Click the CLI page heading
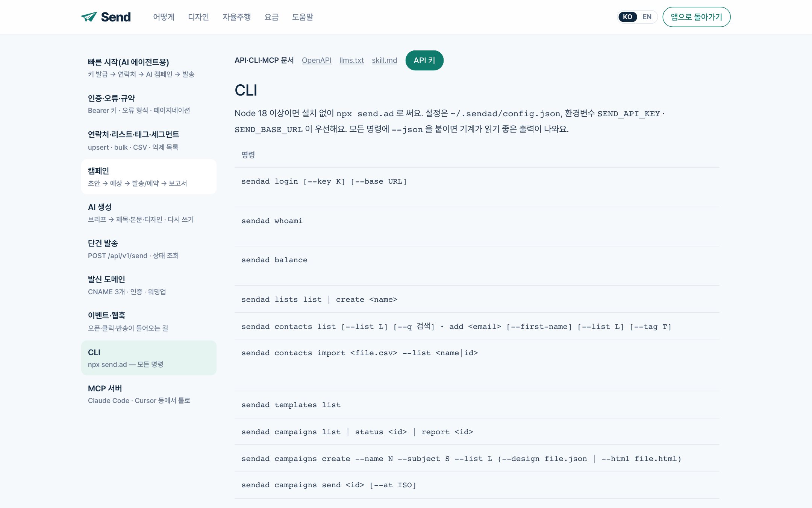Image resolution: width=812 pixels, height=508 pixels. click(x=246, y=90)
